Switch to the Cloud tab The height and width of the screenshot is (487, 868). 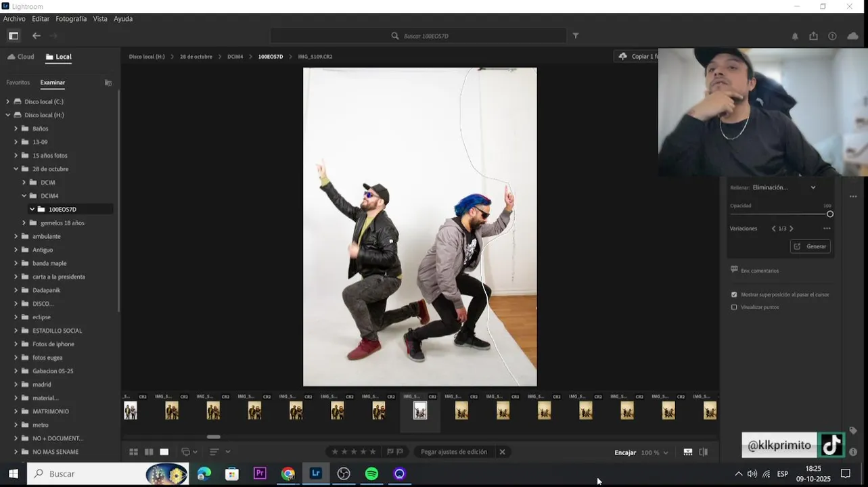[20, 57]
